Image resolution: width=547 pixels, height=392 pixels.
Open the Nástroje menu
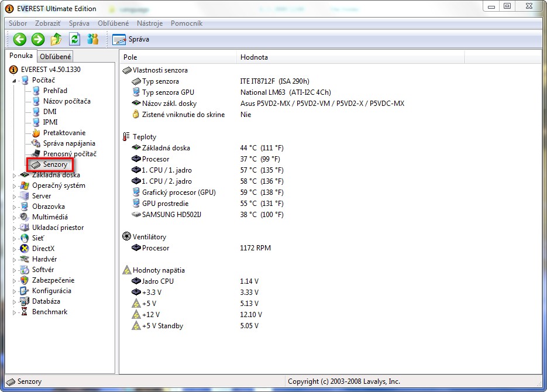point(150,23)
